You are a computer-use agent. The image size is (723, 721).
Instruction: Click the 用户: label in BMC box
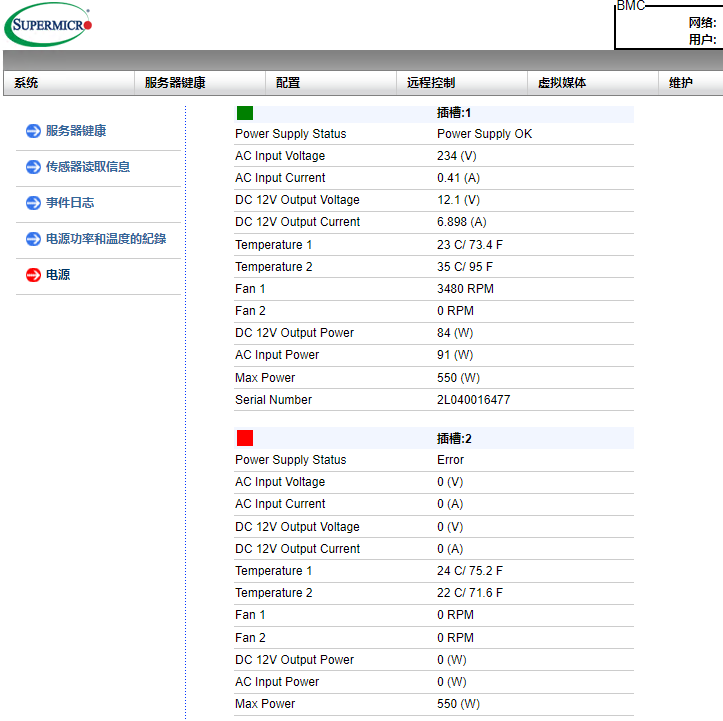click(x=703, y=40)
